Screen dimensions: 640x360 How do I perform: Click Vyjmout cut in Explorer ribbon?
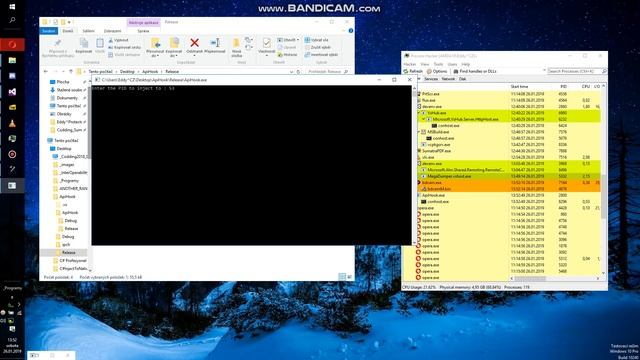click(118, 40)
